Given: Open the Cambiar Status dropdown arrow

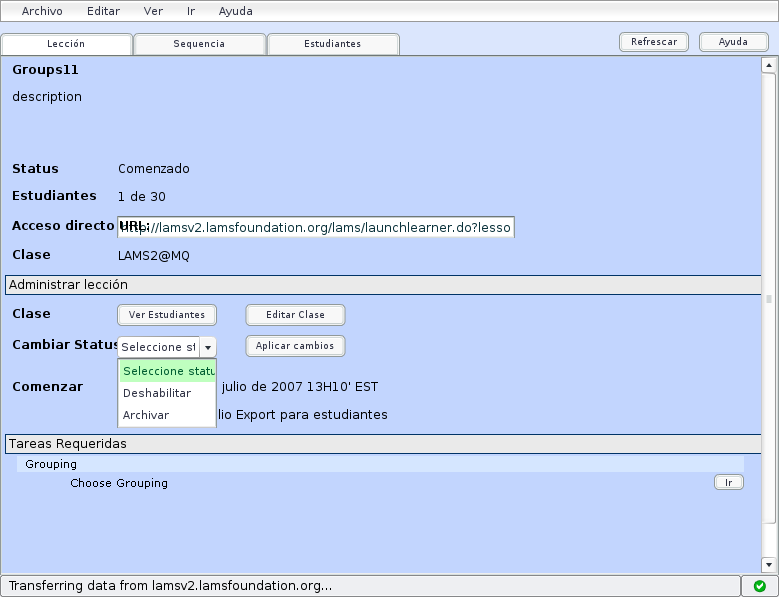Looking at the screenshot, I should [207, 347].
